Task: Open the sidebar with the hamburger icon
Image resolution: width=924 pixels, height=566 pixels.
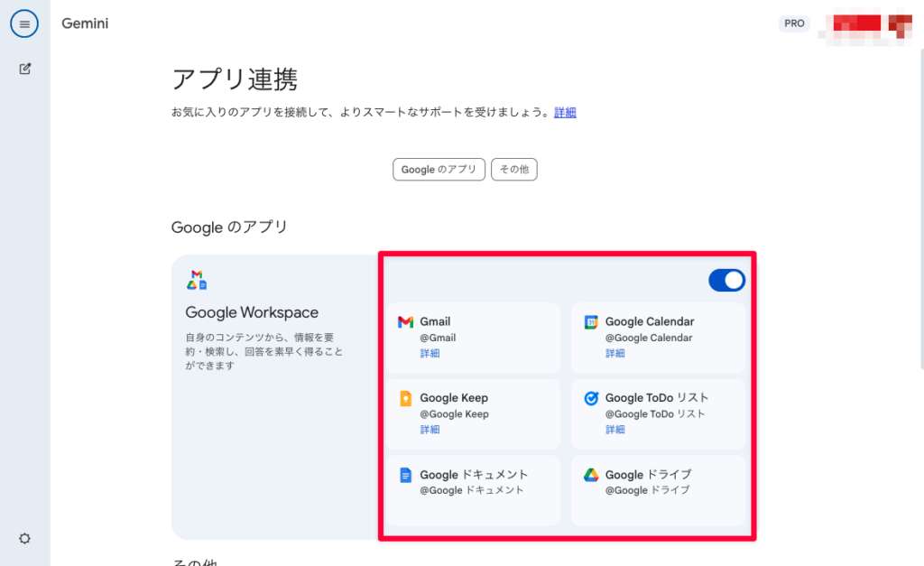Action: pos(24,24)
